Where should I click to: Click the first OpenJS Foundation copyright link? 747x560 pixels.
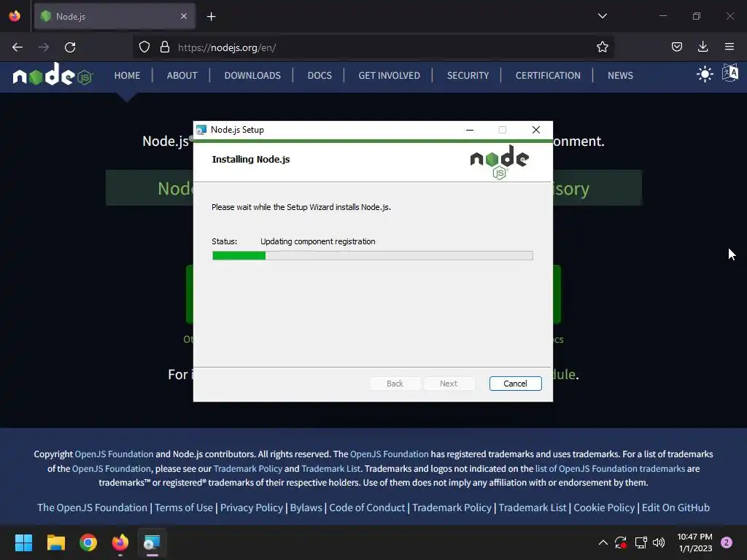point(114,454)
